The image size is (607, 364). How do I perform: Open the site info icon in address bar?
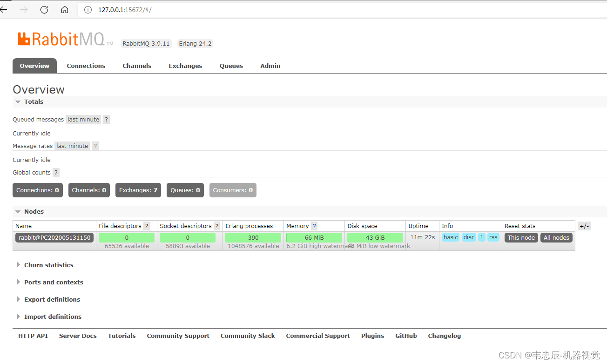coord(88,10)
